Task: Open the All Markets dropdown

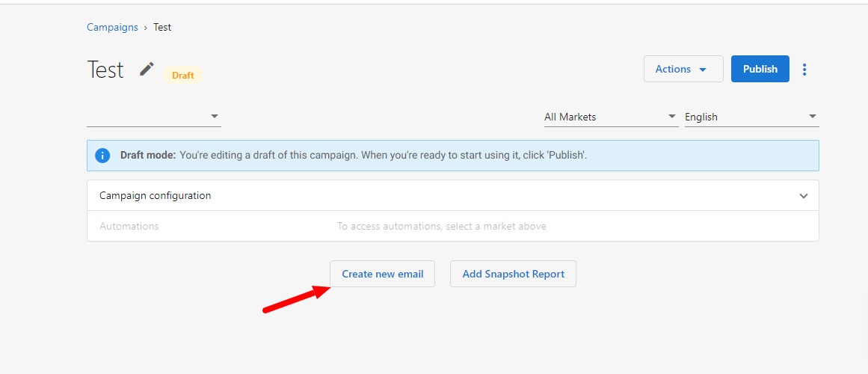Action: [x=611, y=117]
